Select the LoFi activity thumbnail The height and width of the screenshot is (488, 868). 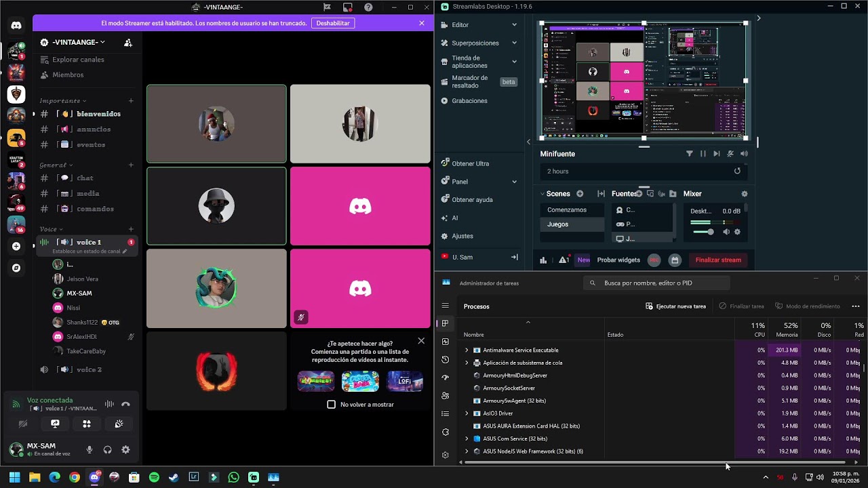405,382
